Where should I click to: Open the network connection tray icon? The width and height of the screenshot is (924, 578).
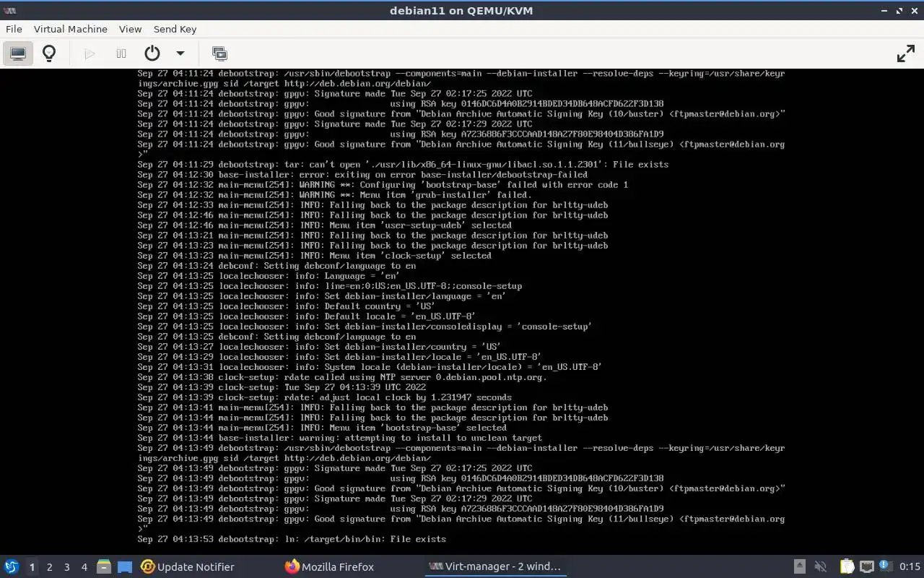point(867,566)
